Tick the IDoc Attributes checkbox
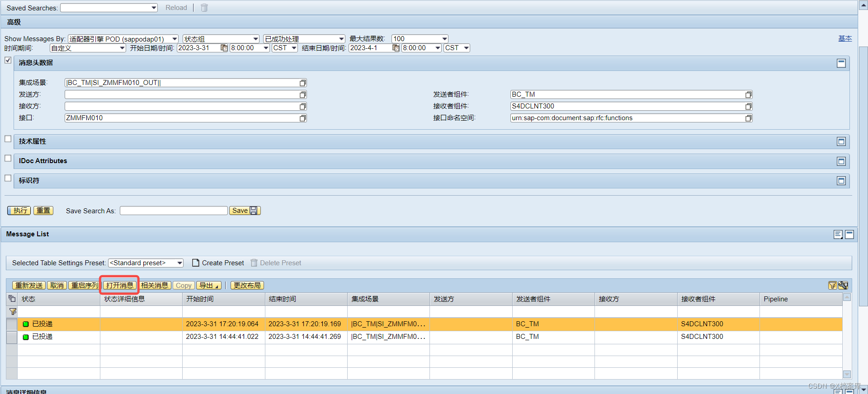The image size is (868, 394). [x=8, y=158]
